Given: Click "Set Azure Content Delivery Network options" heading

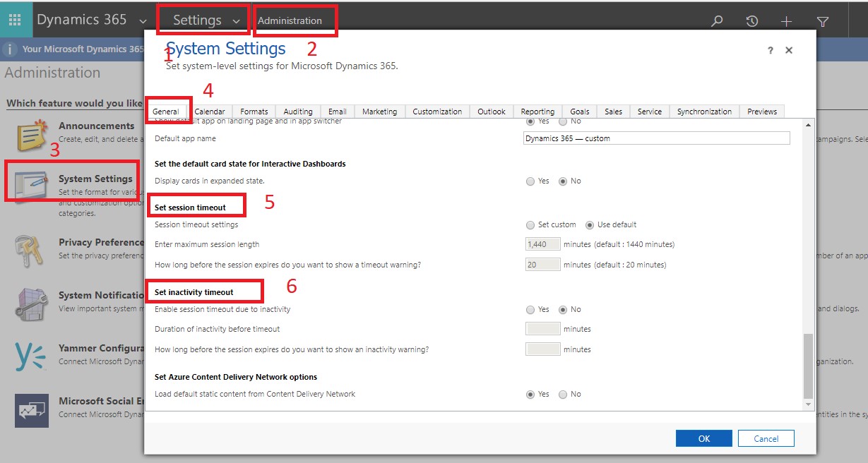Looking at the screenshot, I should 236,377.
